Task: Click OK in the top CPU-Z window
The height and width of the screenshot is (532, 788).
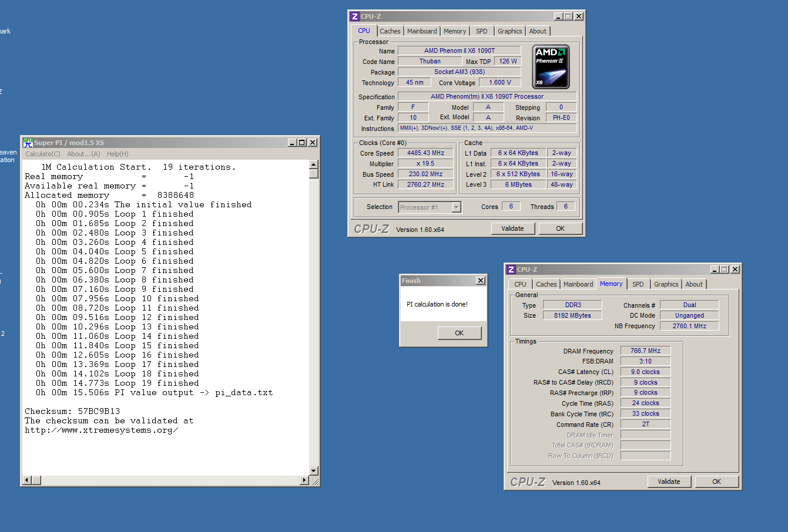Action: (561, 228)
